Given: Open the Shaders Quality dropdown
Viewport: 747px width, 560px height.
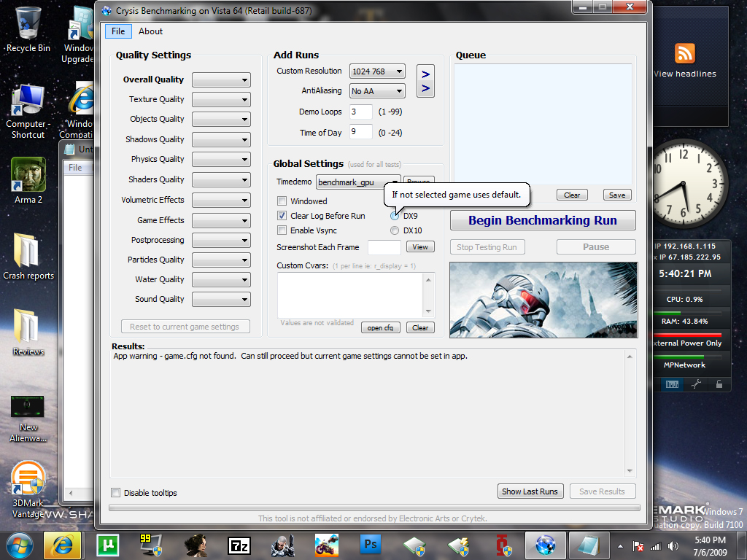Looking at the screenshot, I should (221, 179).
